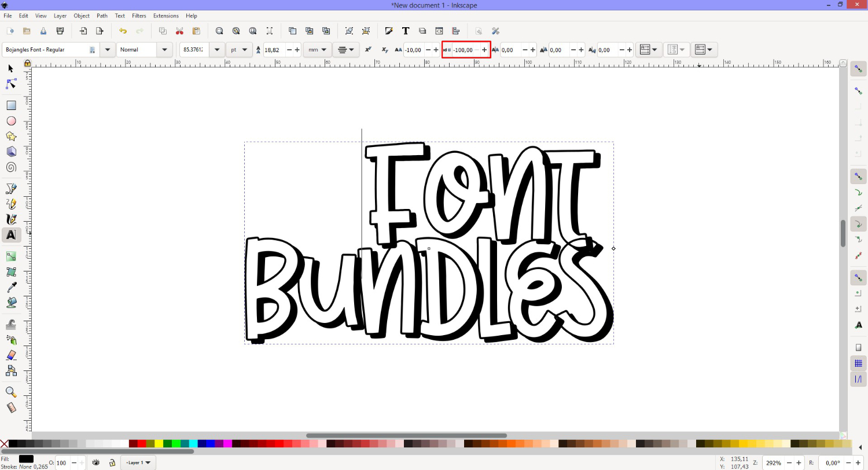Open the File menu

[x=8, y=16]
